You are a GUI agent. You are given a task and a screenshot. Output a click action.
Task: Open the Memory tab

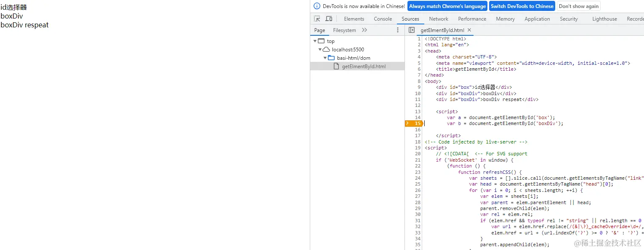pos(506,19)
